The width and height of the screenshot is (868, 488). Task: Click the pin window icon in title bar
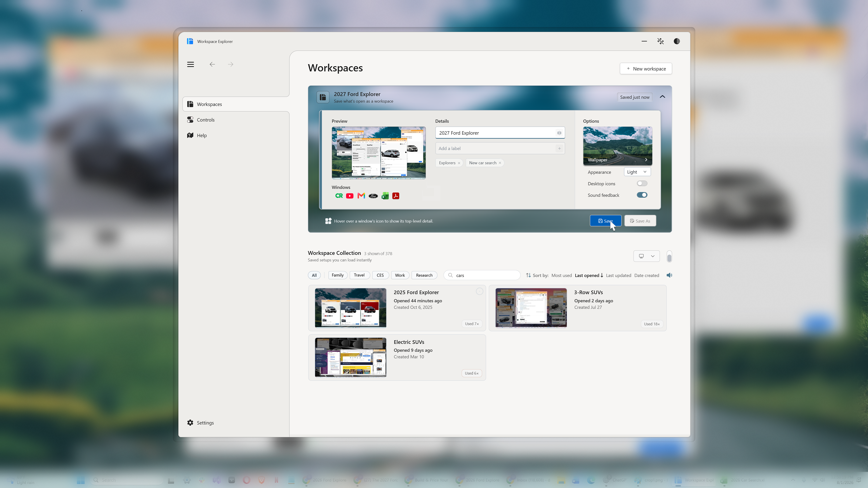pyautogui.click(x=660, y=41)
